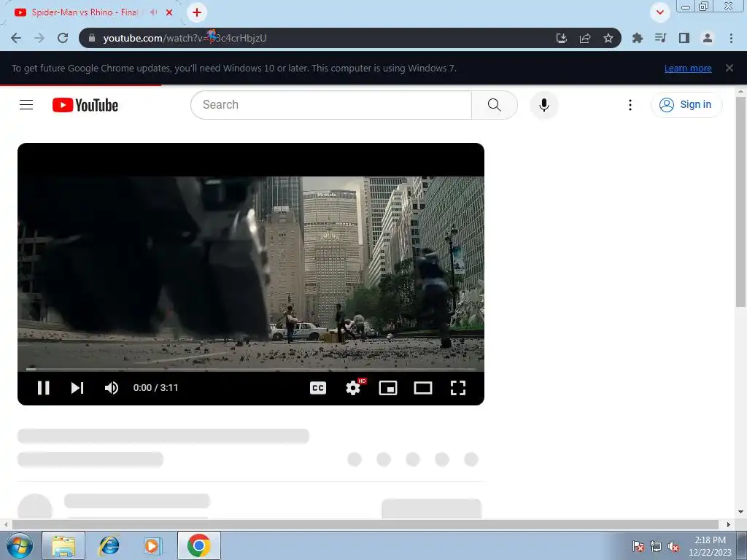This screenshot has height=560, width=747.
Task: Enter full screen video mode
Action: pos(458,388)
